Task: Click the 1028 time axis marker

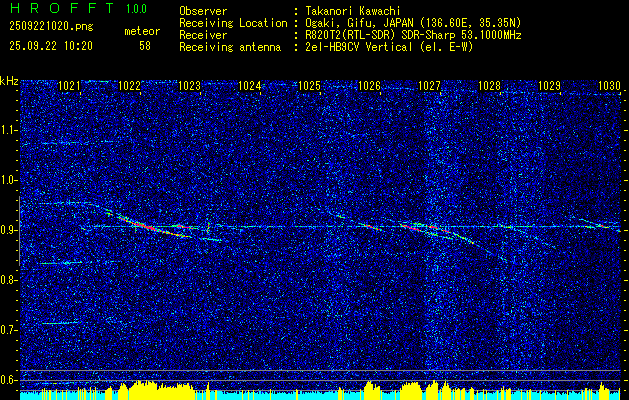Action: (489, 85)
